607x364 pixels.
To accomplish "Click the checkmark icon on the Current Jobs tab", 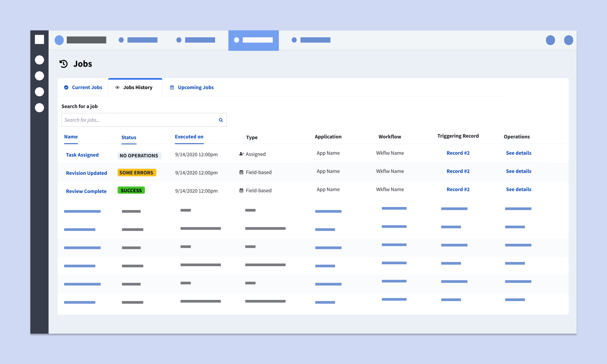I will pyautogui.click(x=66, y=87).
